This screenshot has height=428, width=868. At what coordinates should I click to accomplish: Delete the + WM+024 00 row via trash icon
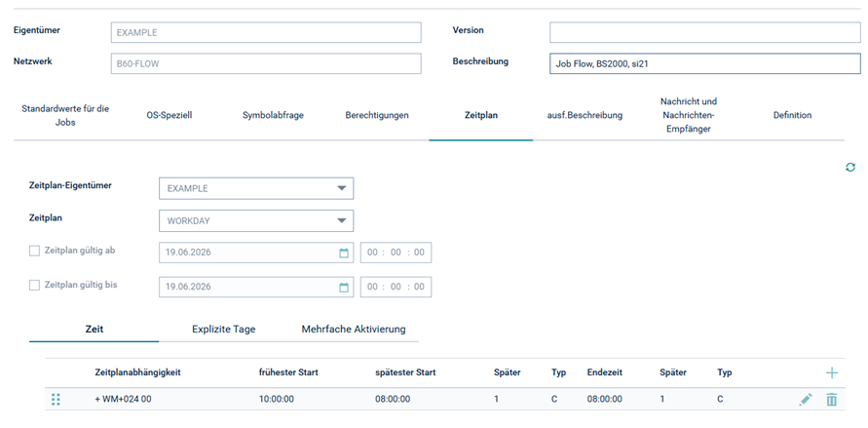coord(831,399)
